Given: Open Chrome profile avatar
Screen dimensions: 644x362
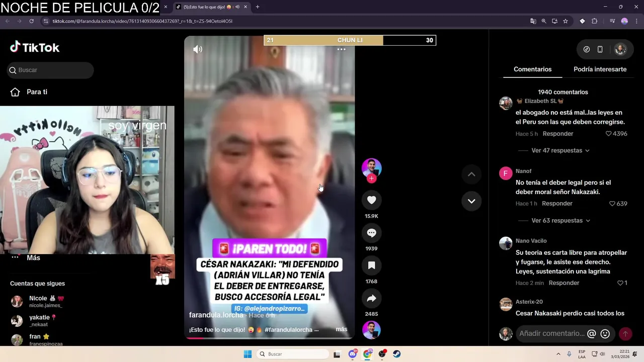Looking at the screenshot, I should [x=624, y=21].
